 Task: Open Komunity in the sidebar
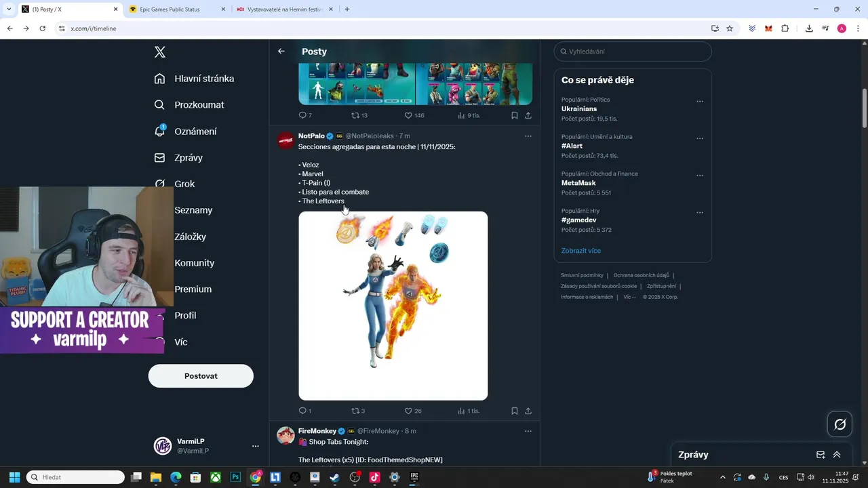(x=194, y=263)
